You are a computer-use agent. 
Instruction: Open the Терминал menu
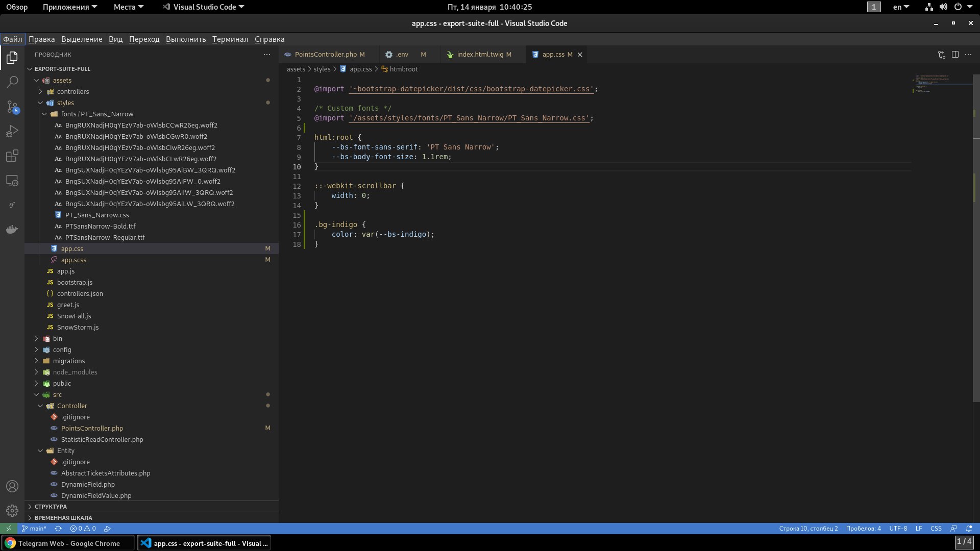click(x=230, y=39)
